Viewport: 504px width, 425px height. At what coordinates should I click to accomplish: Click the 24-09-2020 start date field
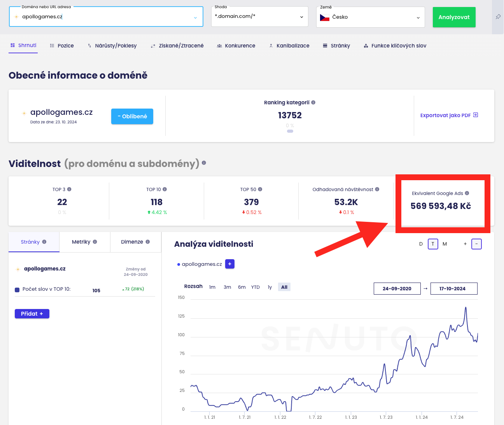397,288
